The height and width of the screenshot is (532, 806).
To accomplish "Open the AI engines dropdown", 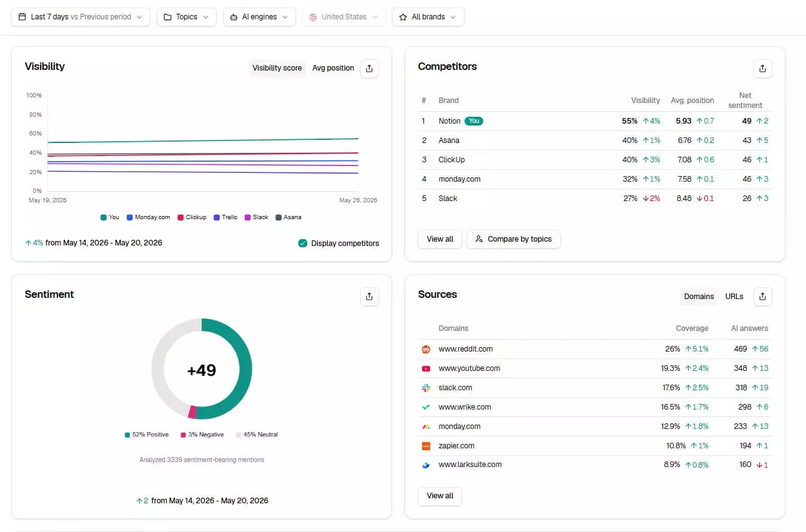I will coord(259,17).
